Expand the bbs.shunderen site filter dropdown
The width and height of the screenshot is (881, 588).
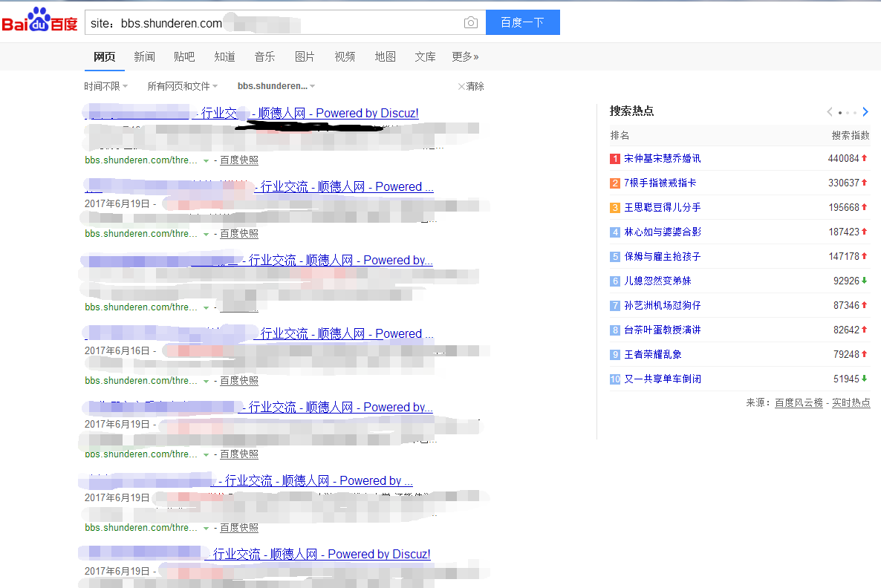pyautogui.click(x=275, y=86)
